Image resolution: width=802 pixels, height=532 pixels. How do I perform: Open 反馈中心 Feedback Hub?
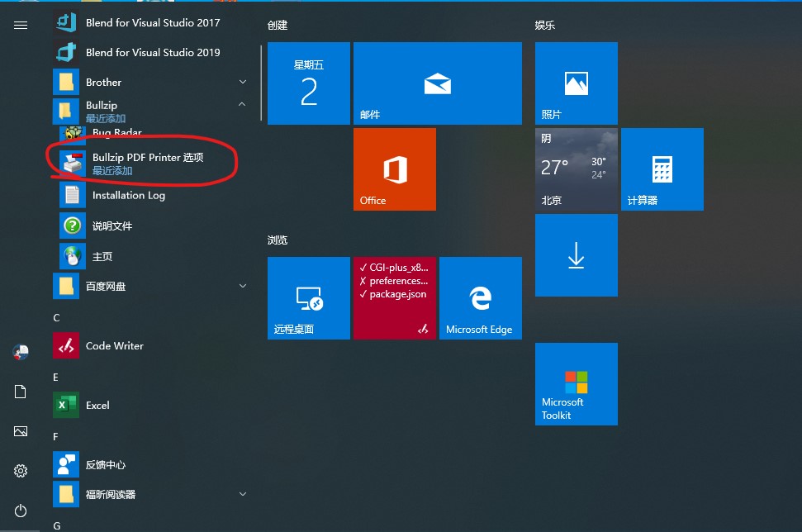[151, 464]
